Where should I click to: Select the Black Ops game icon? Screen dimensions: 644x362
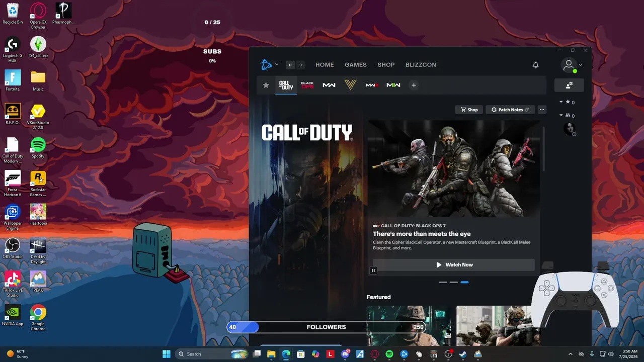click(307, 85)
